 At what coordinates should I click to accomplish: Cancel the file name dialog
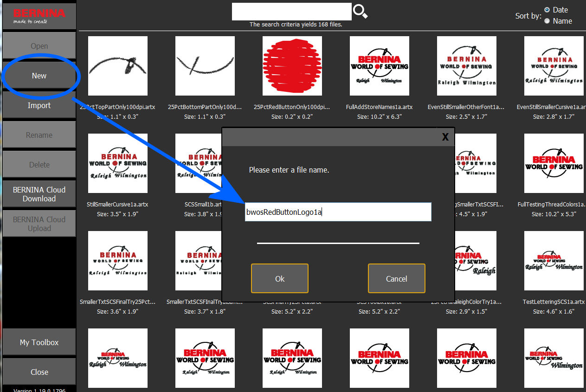coord(397,278)
